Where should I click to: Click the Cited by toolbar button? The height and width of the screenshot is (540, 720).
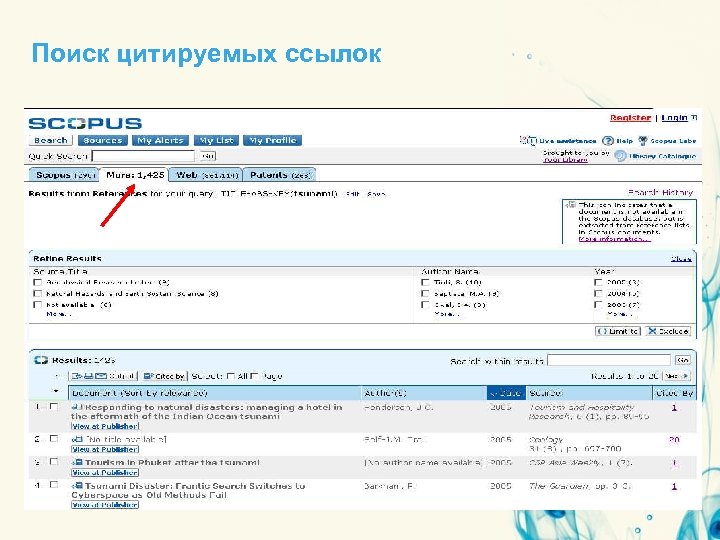[x=163, y=376]
